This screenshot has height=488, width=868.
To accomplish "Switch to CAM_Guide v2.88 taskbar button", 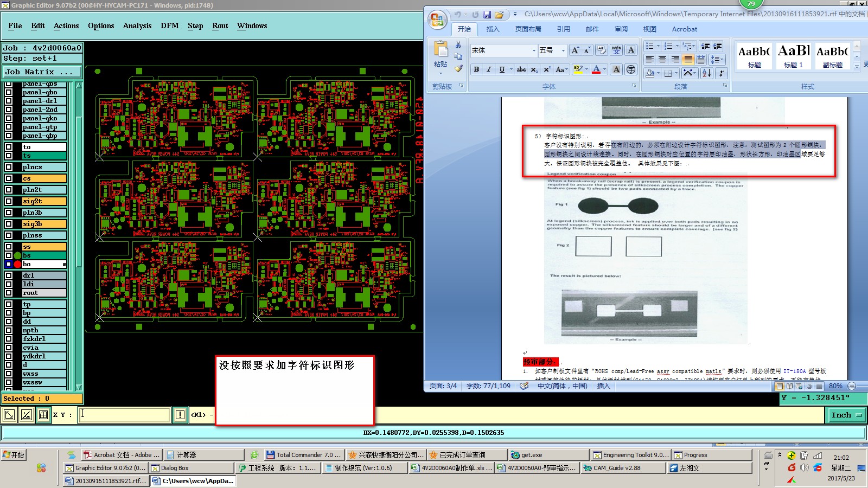I will pyautogui.click(x=623, y=468).
